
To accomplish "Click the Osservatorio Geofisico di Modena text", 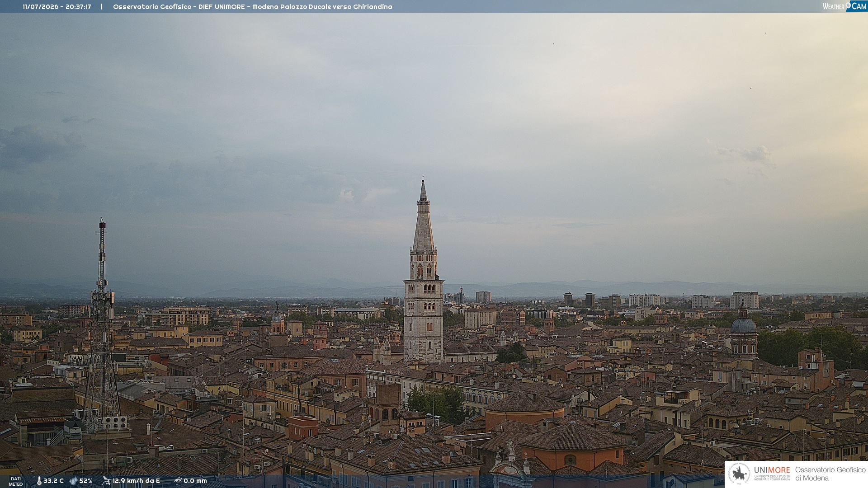I will pos(830,474).
